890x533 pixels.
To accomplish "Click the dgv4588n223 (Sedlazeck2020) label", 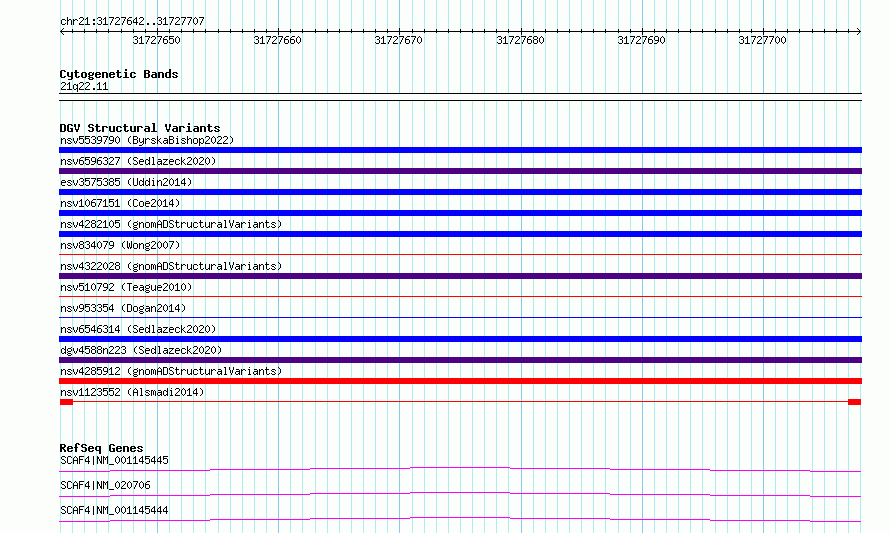I will point(141,350).
